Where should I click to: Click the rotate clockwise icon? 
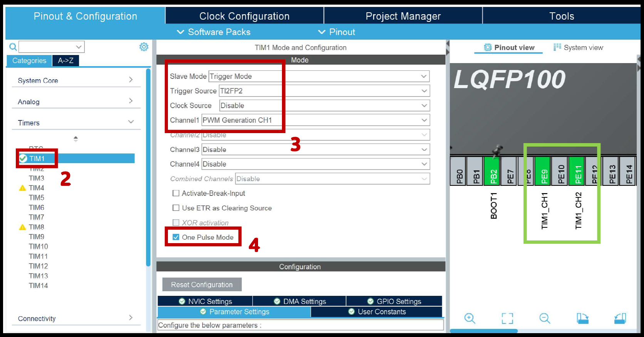[x=582, y=318]
